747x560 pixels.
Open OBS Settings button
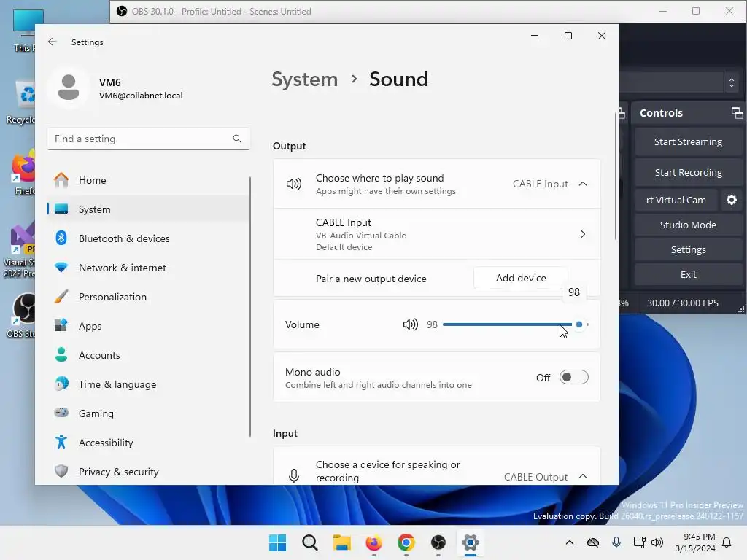click(688, 249)
